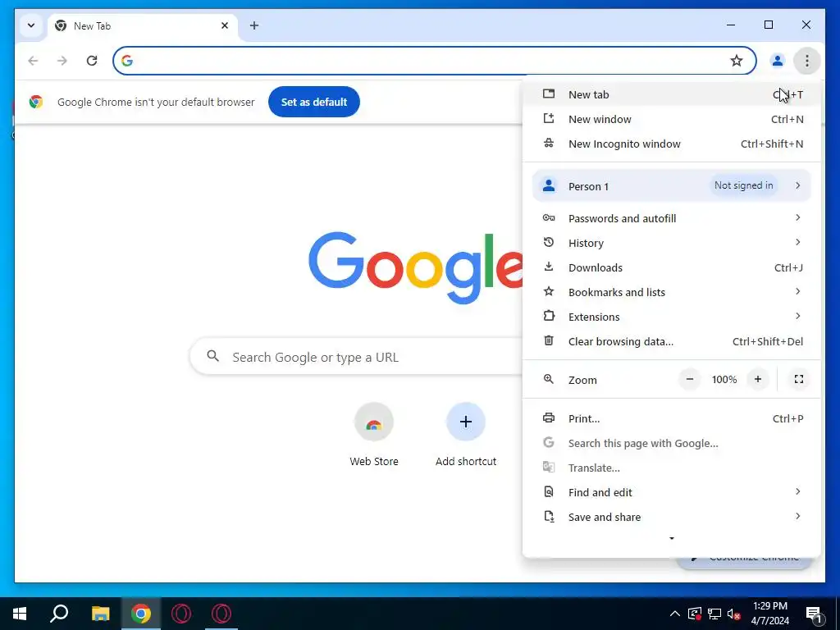Click Search this page with Google
The image size is (840, 630).
click(671, 443)
